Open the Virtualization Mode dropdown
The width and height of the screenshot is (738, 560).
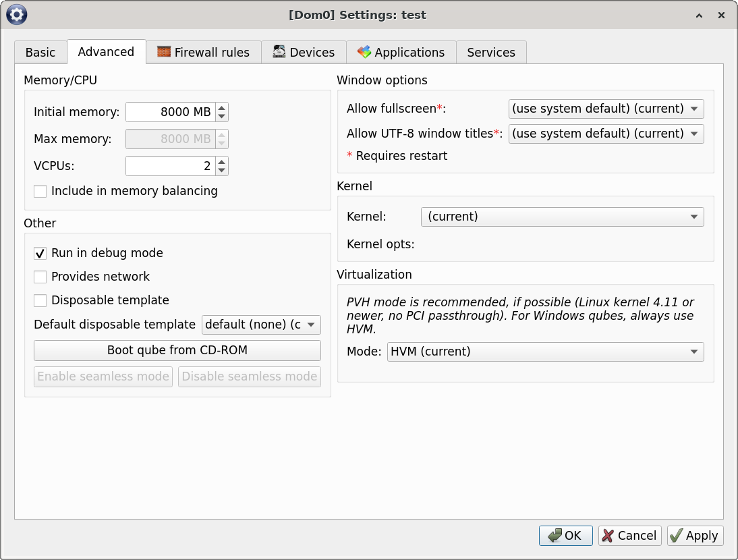(x=545, y=352)
